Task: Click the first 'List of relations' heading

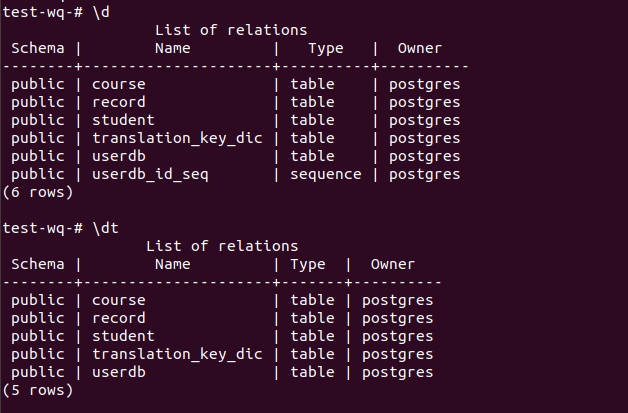Action: [231, 30]
